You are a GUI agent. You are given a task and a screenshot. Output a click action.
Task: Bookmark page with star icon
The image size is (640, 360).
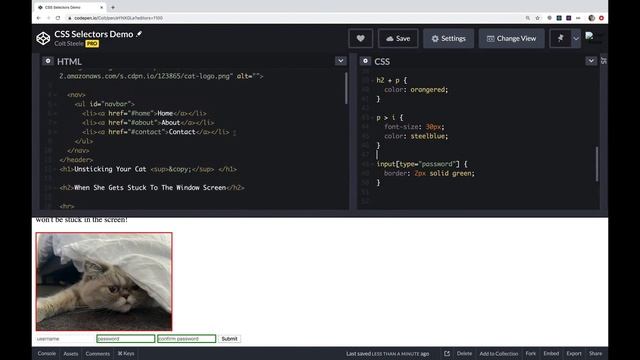click(538, 18)
